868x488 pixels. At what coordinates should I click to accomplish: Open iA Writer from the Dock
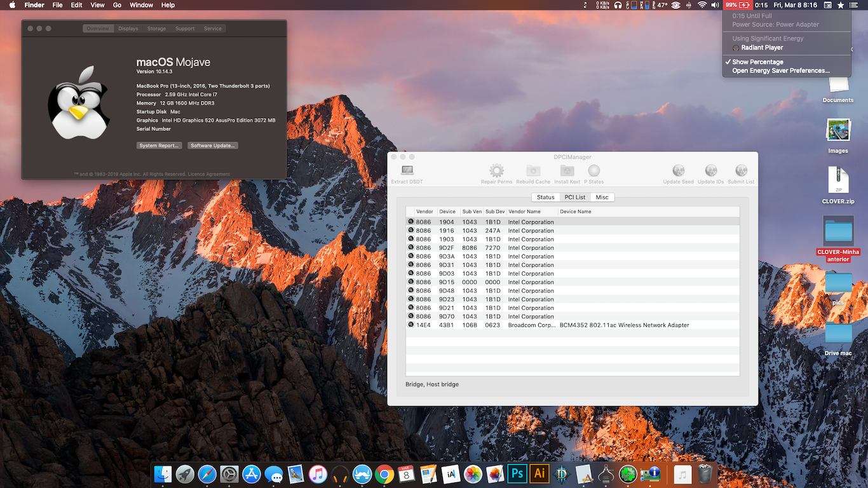click(x=451, y=473)
